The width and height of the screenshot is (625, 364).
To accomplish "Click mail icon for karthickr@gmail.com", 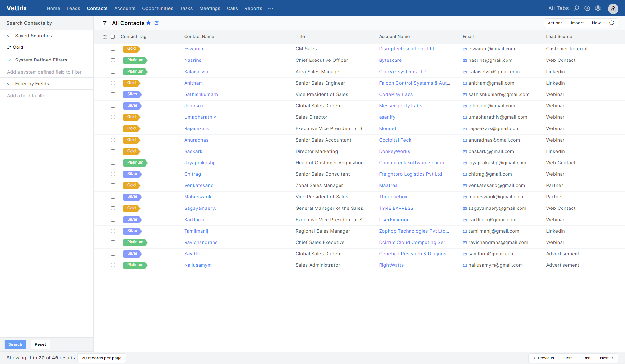I will click(465, 220).
